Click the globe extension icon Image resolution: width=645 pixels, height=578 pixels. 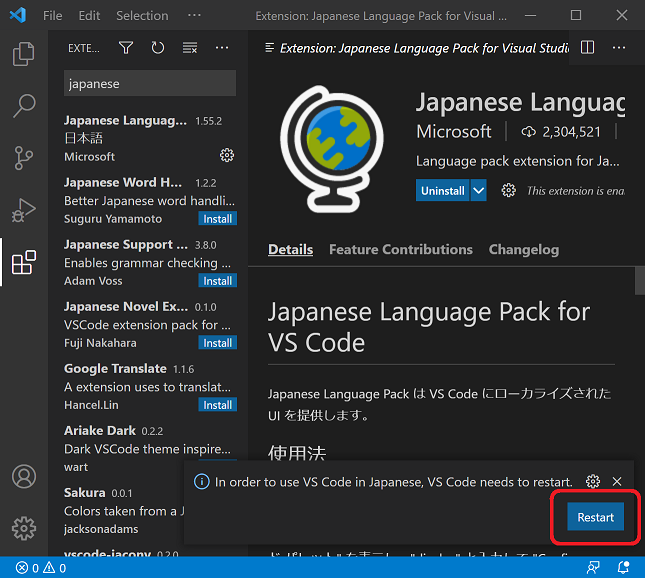point(332,149)
